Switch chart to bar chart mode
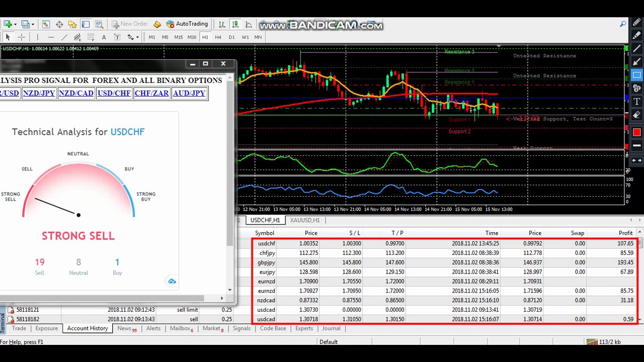The width and height of the screenshot is (644, 362). 222,24
